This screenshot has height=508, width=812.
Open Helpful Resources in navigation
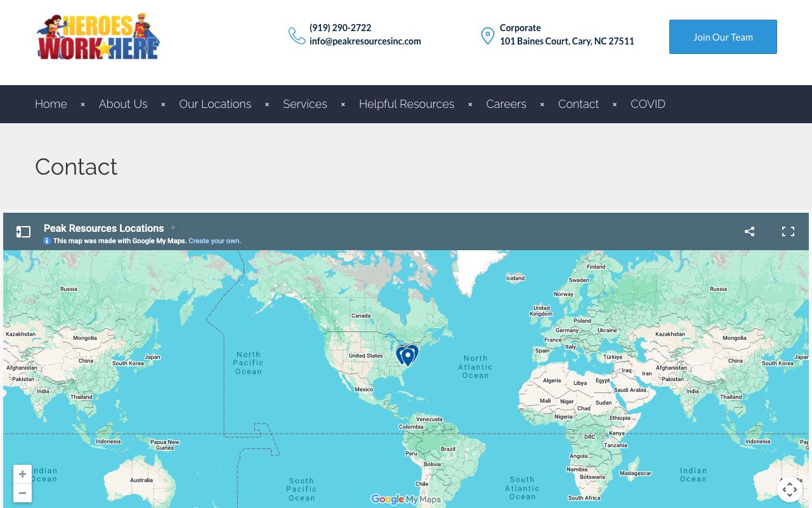click(407, 104)
